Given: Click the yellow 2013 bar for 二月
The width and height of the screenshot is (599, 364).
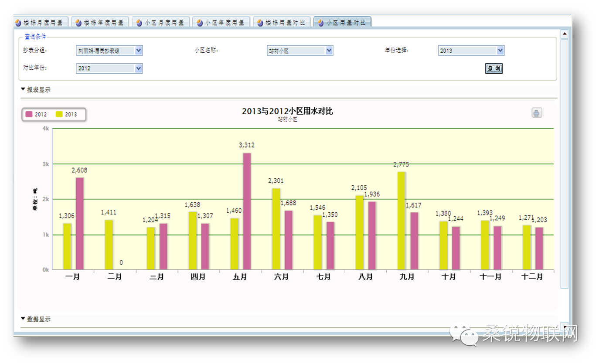Looking at the screenshot, I should pyautogui.click(x=109, y=245).
